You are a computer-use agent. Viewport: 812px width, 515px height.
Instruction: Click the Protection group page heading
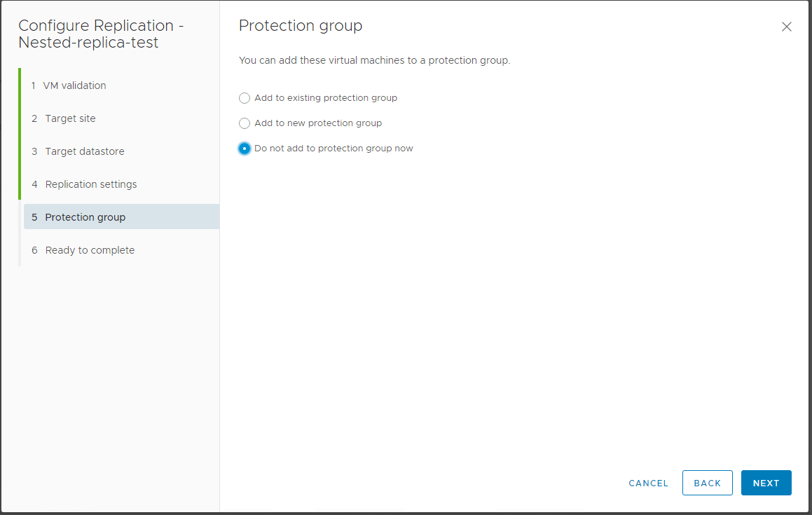(301, 26)
